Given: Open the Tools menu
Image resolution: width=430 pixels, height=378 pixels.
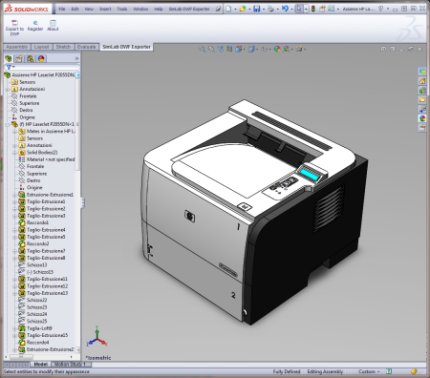Looking at the screenshot, I should click(122, 9).
